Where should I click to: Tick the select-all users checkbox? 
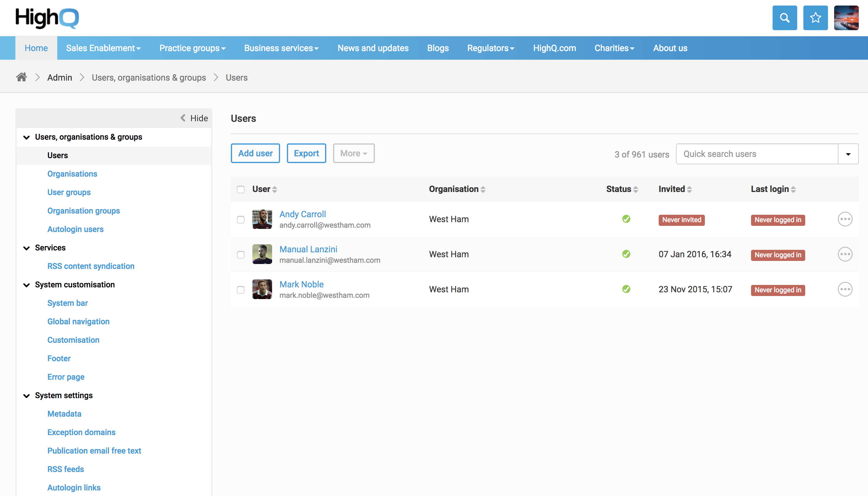pyautogui.click(x=241, y=190)
